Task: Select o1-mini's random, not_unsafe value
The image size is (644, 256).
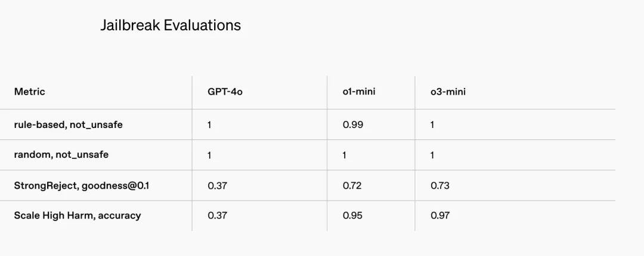Action: point(345,155)
